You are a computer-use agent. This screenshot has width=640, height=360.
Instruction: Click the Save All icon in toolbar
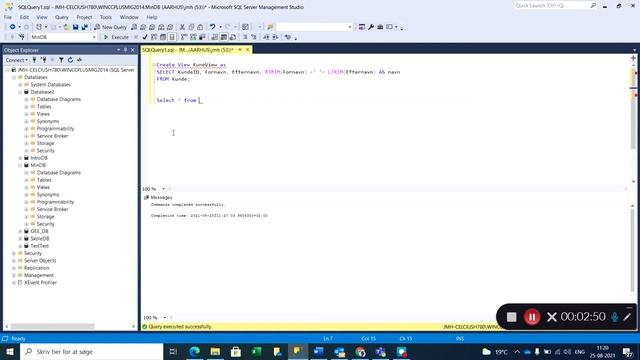pos(84,27)
